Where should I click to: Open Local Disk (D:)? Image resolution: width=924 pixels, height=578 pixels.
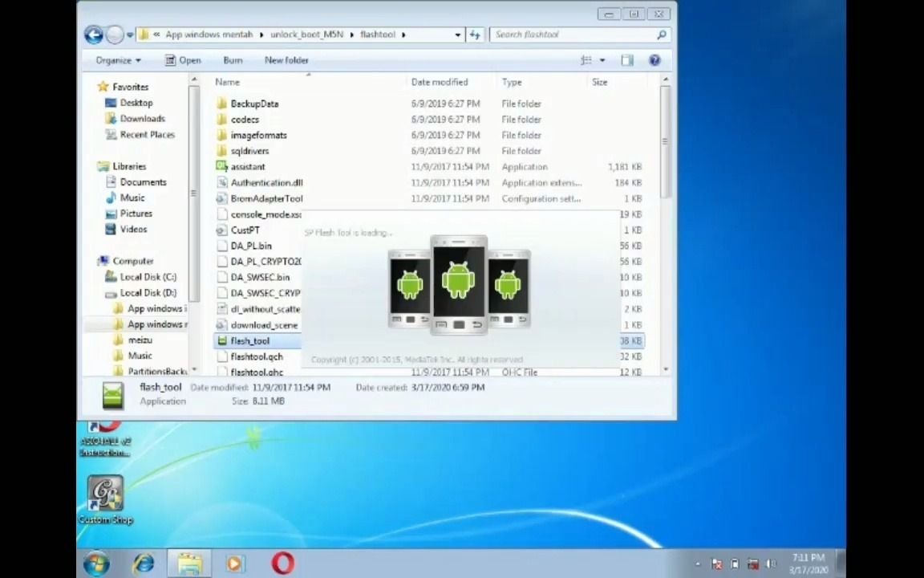[148, 292]
